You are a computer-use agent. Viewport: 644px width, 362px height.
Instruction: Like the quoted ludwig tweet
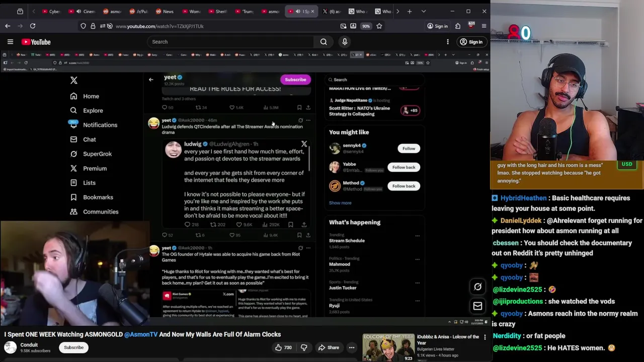pyautogui.click(x=238, y=225)
